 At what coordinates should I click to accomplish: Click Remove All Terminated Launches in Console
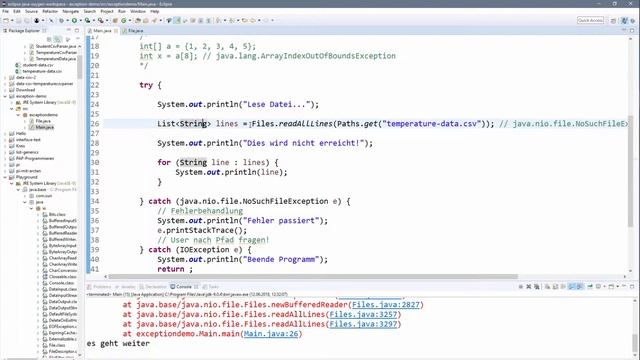pyautogui.click(x=537, y=287)
